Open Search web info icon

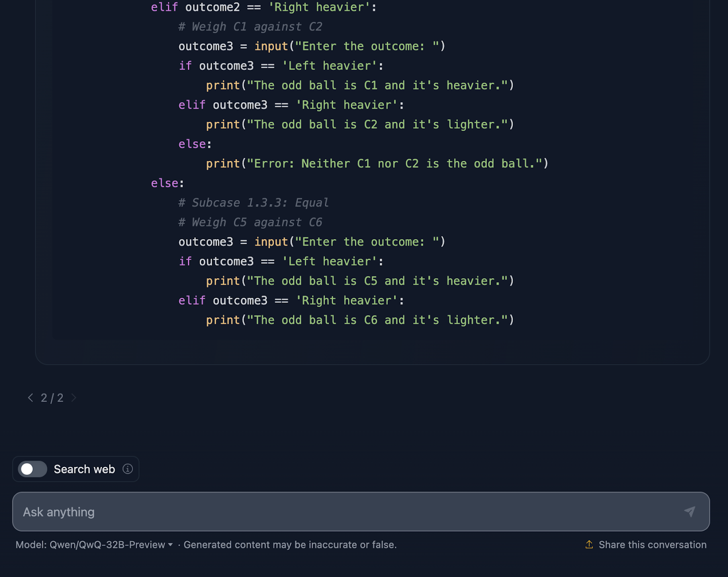[x=128, y=469]
